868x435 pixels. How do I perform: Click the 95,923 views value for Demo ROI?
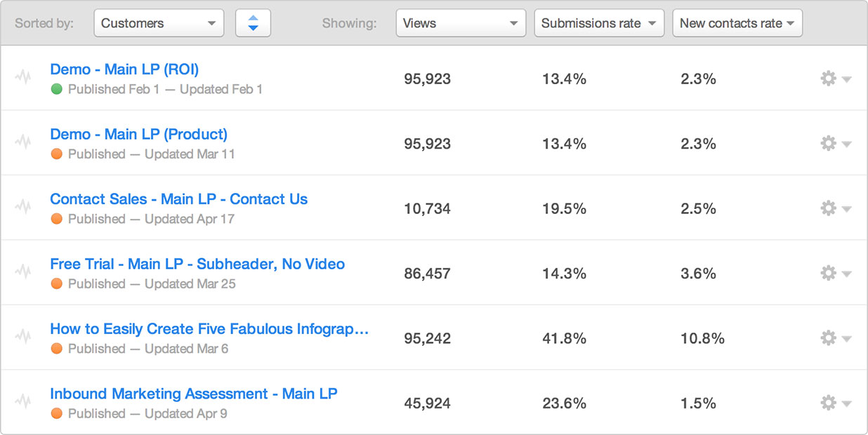(427, 79)
